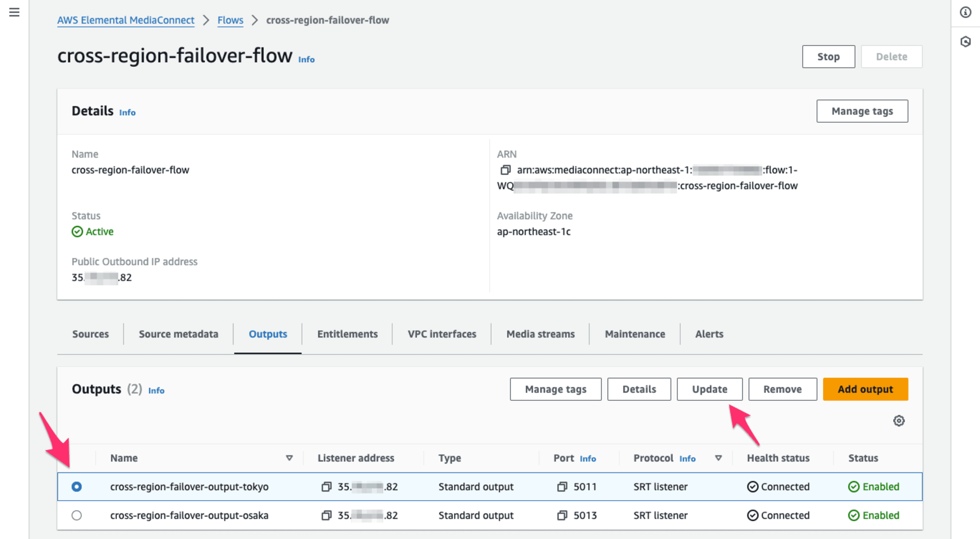Click the Delete flow button
The height and width of the screenshot is (539, 980).
(892, 57)
